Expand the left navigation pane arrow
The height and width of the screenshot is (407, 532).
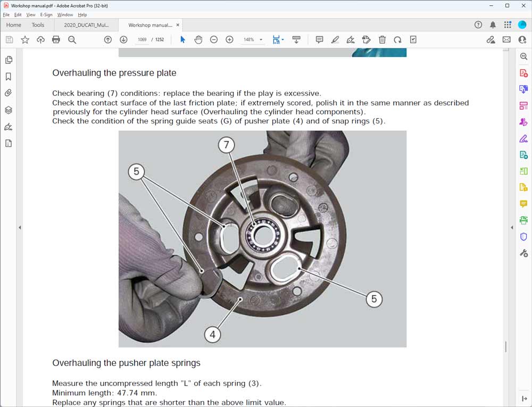20,228
